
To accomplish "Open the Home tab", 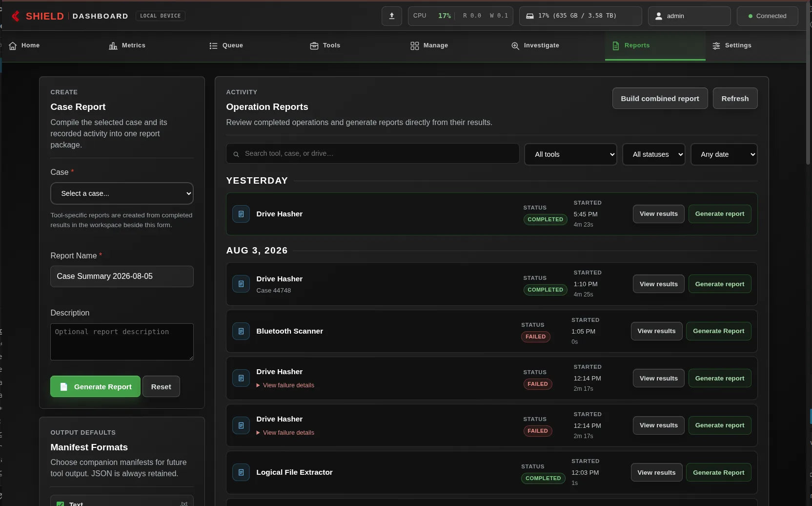I will (x=51, y=45).
